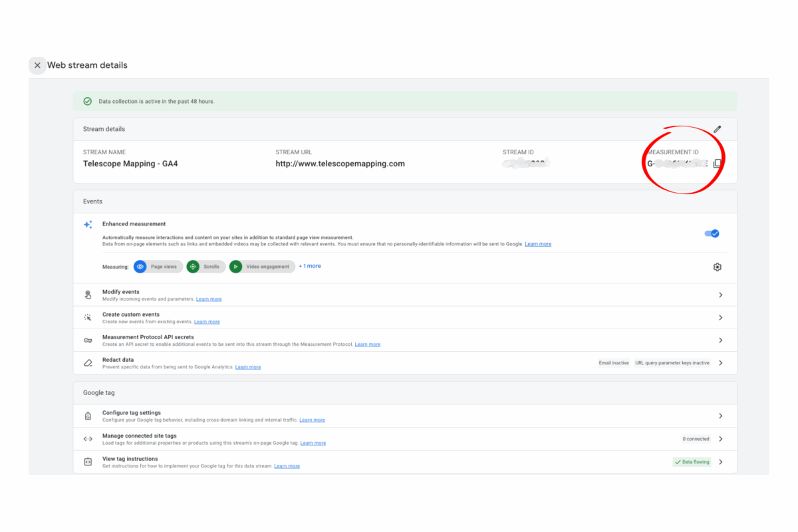This screenshot has width=798, height=532.
Task: Copy the Measurement ID
Action: tap(717, 164)
